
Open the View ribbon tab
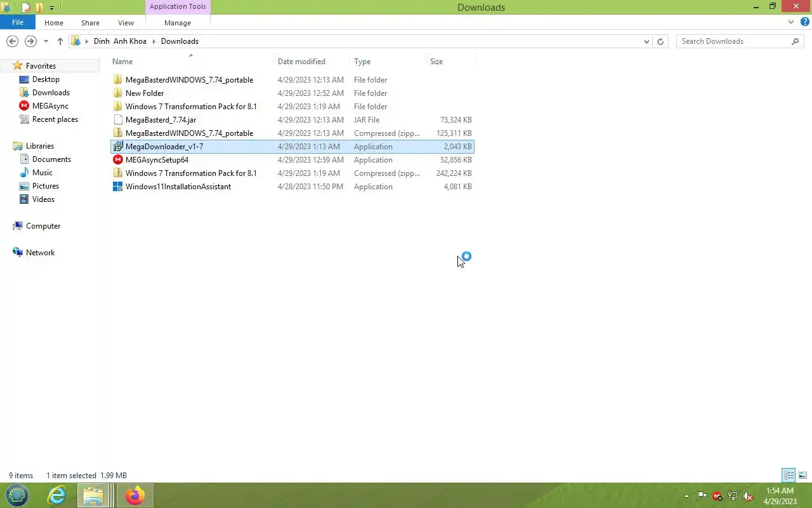(126, 22)
